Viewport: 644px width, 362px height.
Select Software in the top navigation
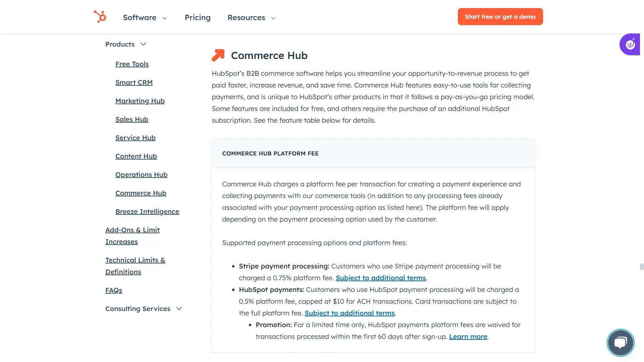140,17
